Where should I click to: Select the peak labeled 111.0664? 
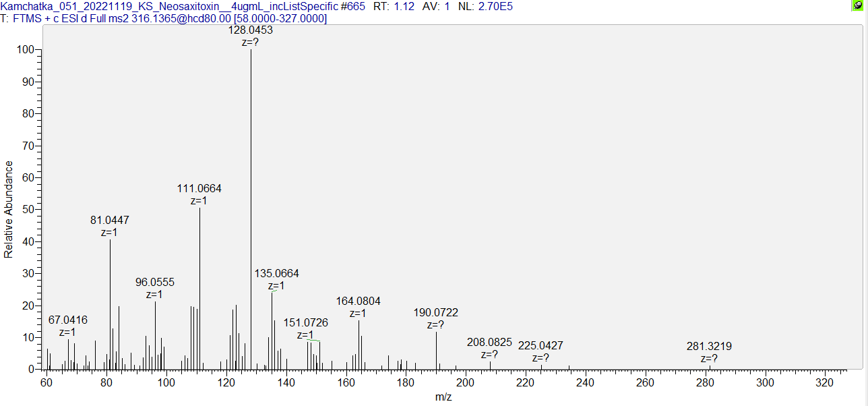tap(199, 189)
